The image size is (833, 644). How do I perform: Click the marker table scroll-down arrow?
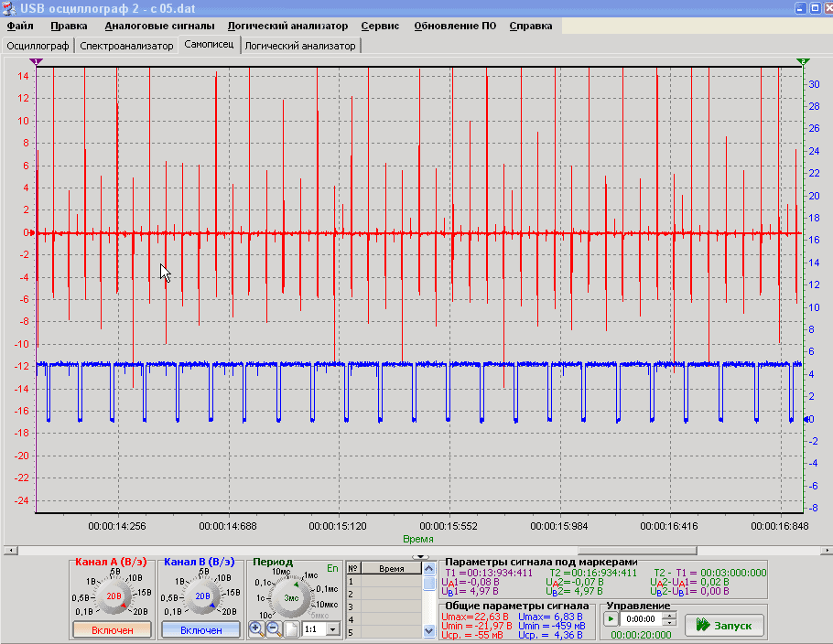(429, 631)
